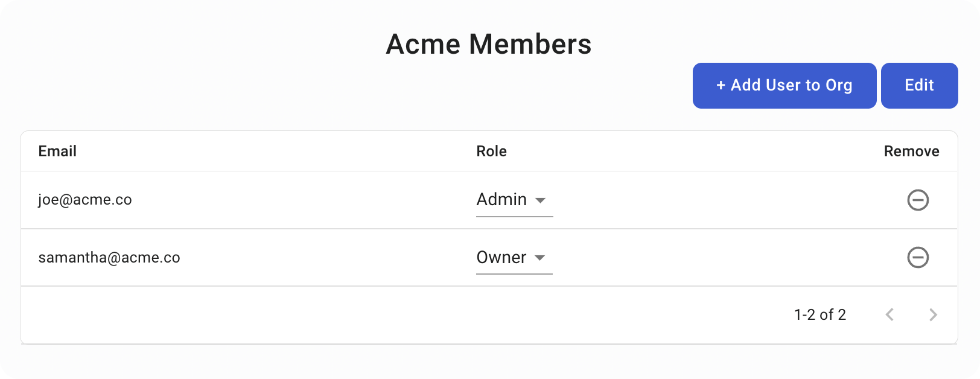Go to the next page of members
The height and width of the screenshot is (379, 980).
click(933, 314)
